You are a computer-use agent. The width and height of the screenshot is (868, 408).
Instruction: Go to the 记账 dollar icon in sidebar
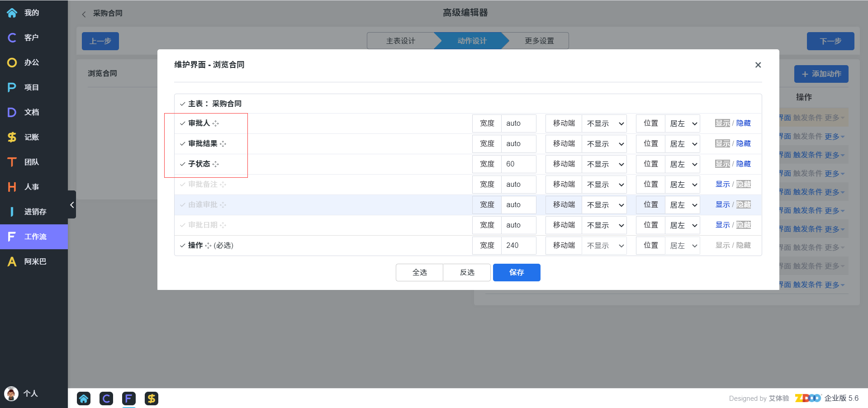[x=12, y=137]
